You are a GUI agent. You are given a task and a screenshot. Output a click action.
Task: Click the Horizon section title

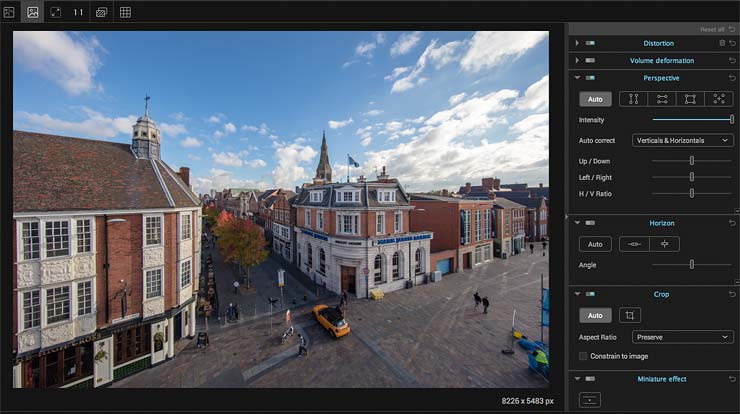tap(662, 223)
